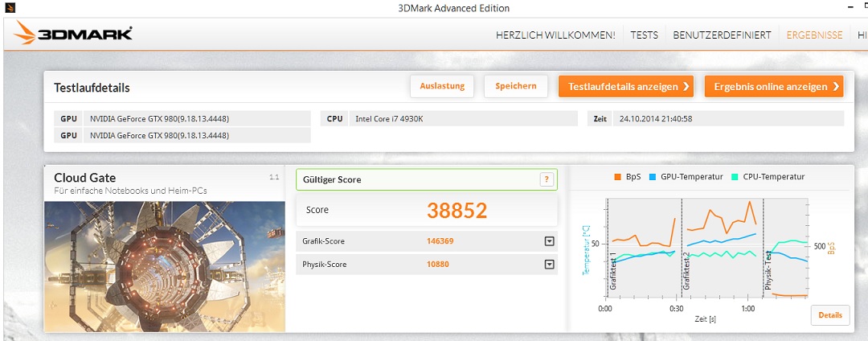Click the Grafiktest 1 chart section label
868x341 pixels.
click(x=612, y=270)
